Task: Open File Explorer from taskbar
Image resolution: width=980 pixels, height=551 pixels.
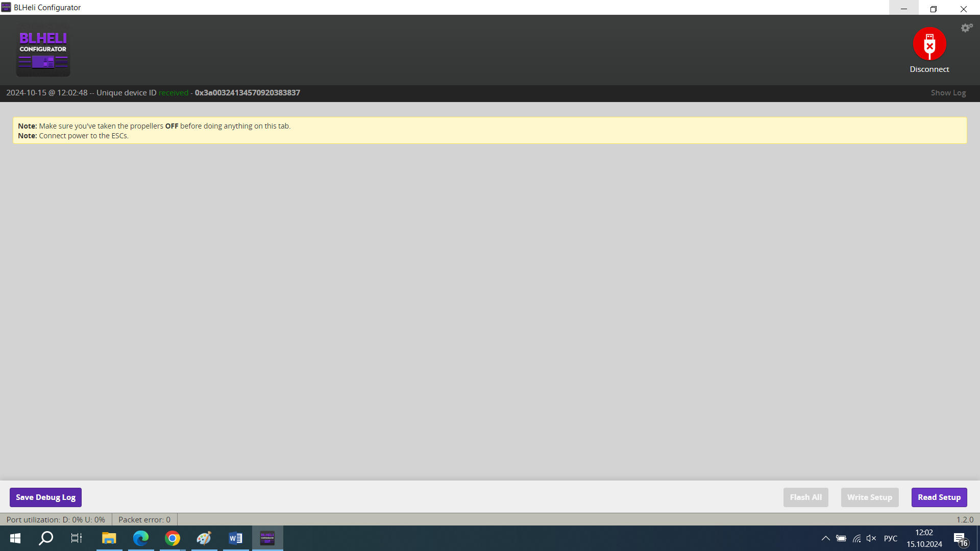Action: 109,538
